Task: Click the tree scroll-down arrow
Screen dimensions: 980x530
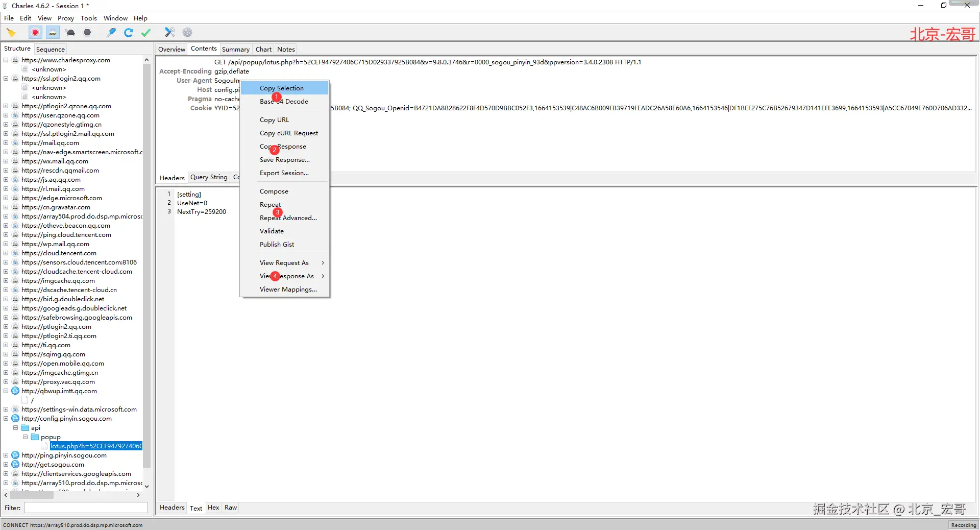Action: click(x=147, y=486)
